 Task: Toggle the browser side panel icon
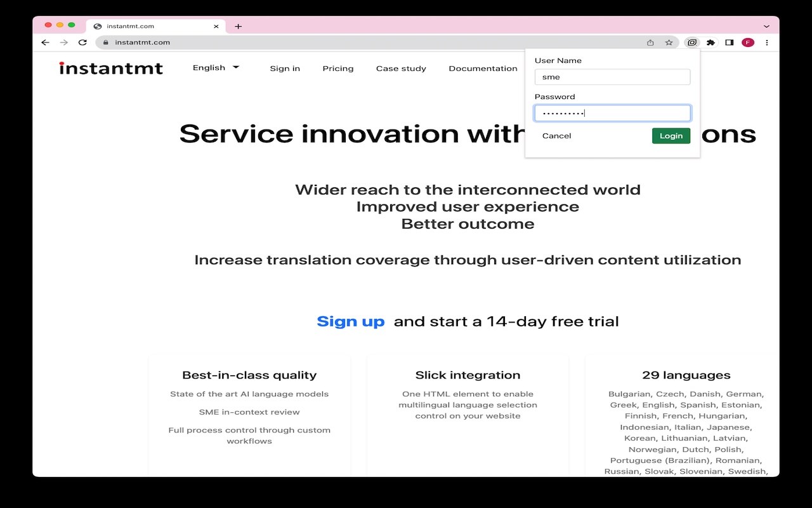[x=730, y=43]
